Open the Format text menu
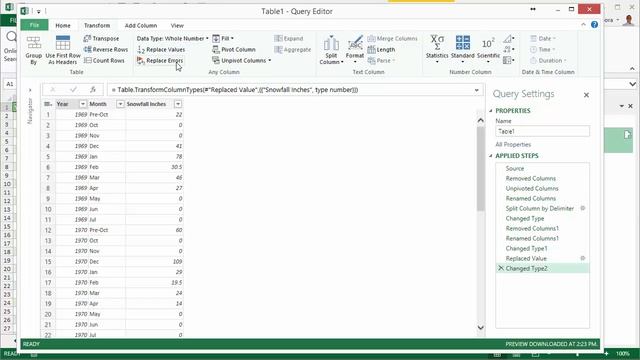 coord(355,50)
